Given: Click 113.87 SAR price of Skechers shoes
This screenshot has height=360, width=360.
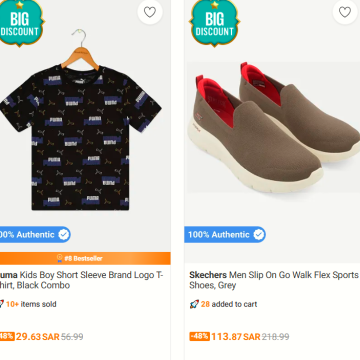Looking at the screenshot, I should (x=236, y=337).
